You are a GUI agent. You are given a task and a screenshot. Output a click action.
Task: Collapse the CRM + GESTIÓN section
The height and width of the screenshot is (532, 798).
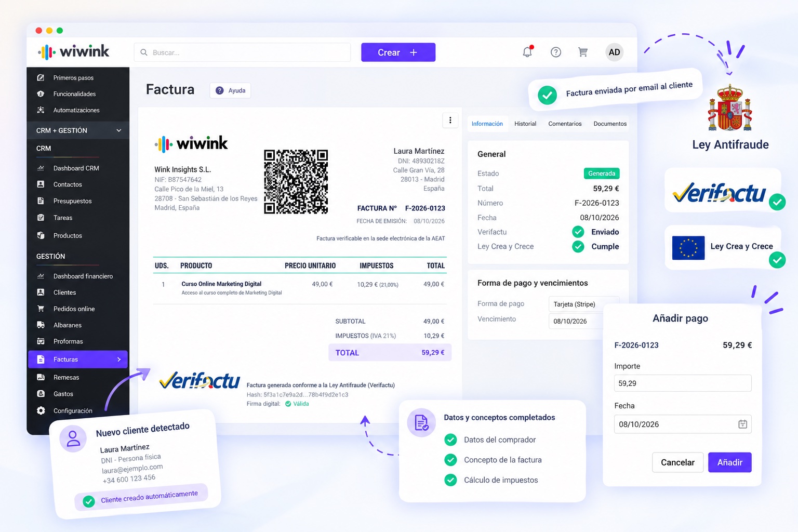click(x=118, y=130)
